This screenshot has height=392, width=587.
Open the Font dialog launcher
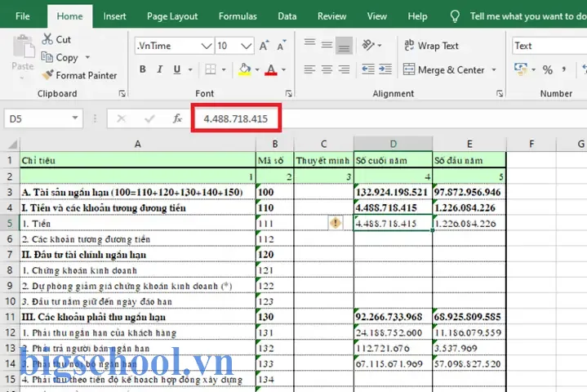[289, 94]
